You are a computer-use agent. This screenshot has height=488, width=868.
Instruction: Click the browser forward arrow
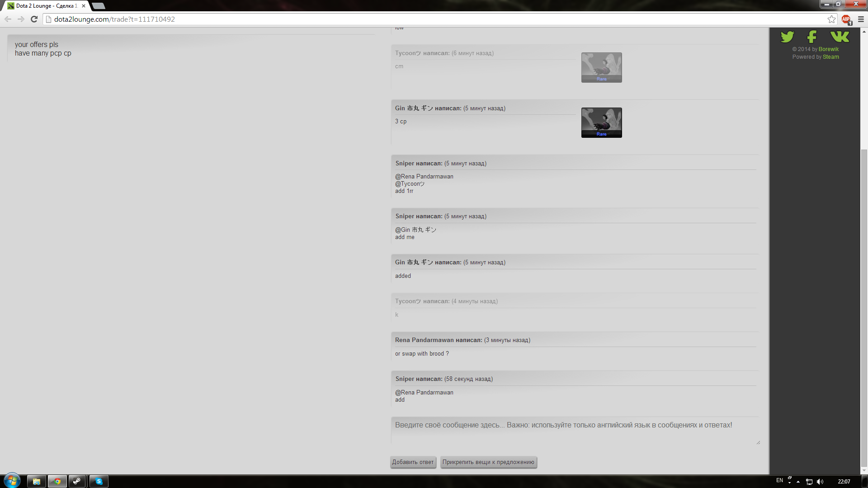coord(21,19)
